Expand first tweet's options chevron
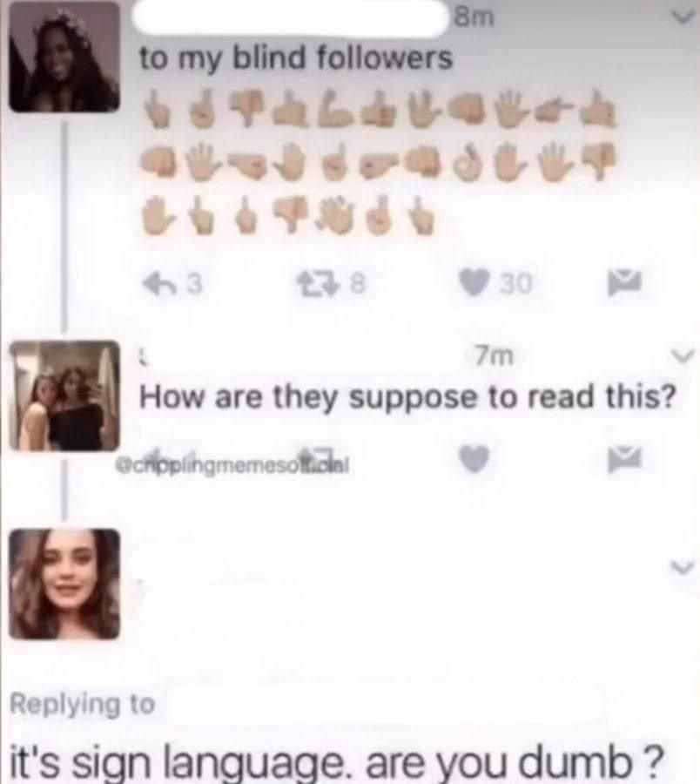 pos(683,18)
